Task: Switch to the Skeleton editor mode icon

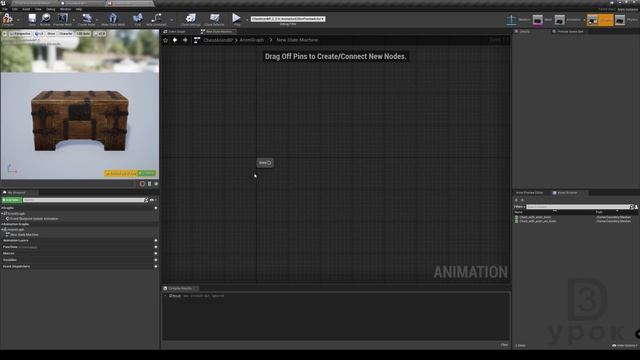Action: [511, 20]
